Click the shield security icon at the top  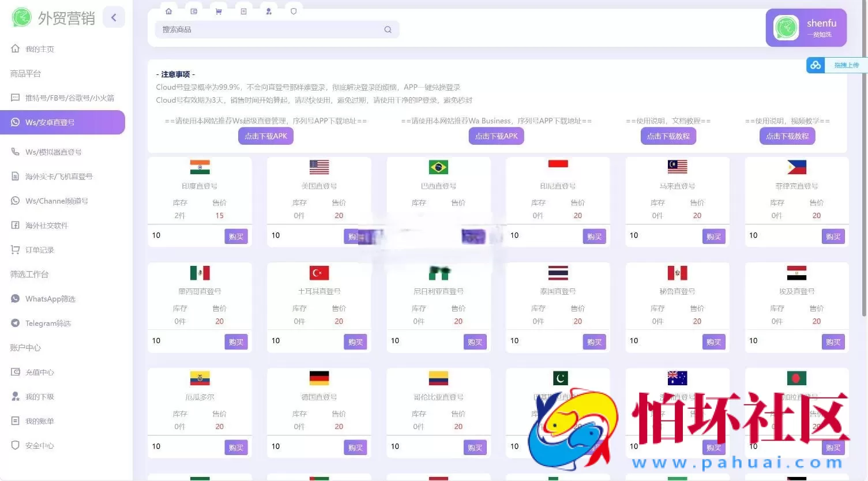tap(294, 10)
